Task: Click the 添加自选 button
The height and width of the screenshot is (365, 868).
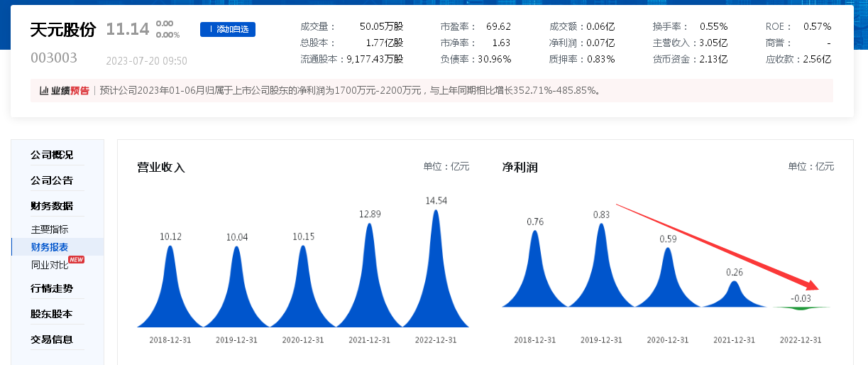Action: click(228, 29)
